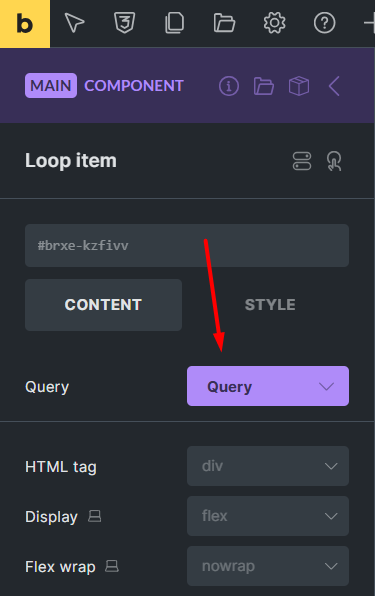Expand the Flex wrap nowrap dropdown
Screen dimensions: 375x596
pyautogui.click(x=268, y=566)
